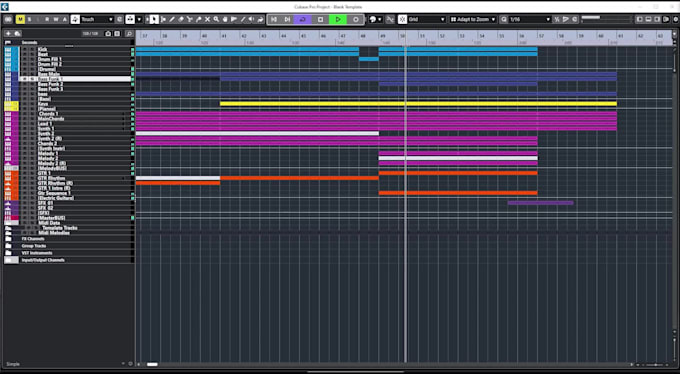Select the Midi Data folder track
680x374 pixels.
click(x=49, y=223)
